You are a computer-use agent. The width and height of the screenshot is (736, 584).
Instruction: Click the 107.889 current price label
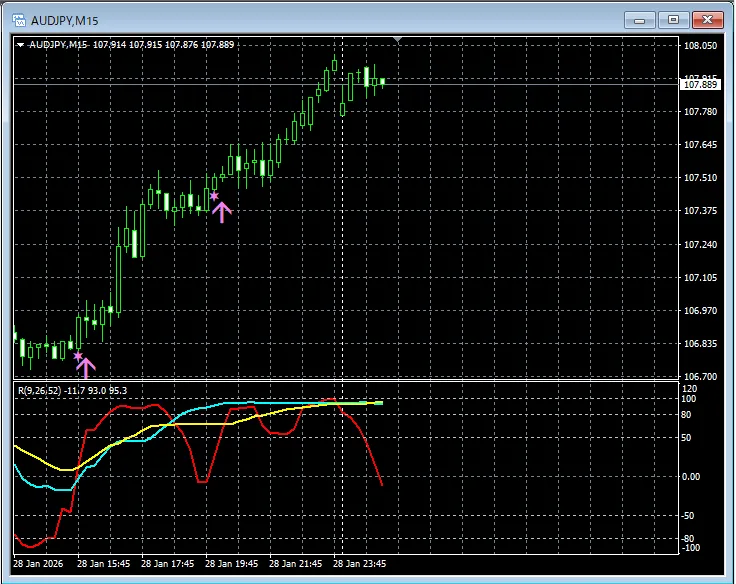tap(699, 85)
